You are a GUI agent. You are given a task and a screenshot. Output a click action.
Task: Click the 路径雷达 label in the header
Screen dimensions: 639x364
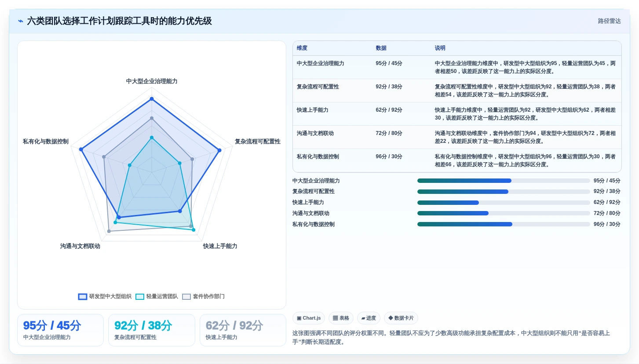(609, 21)
